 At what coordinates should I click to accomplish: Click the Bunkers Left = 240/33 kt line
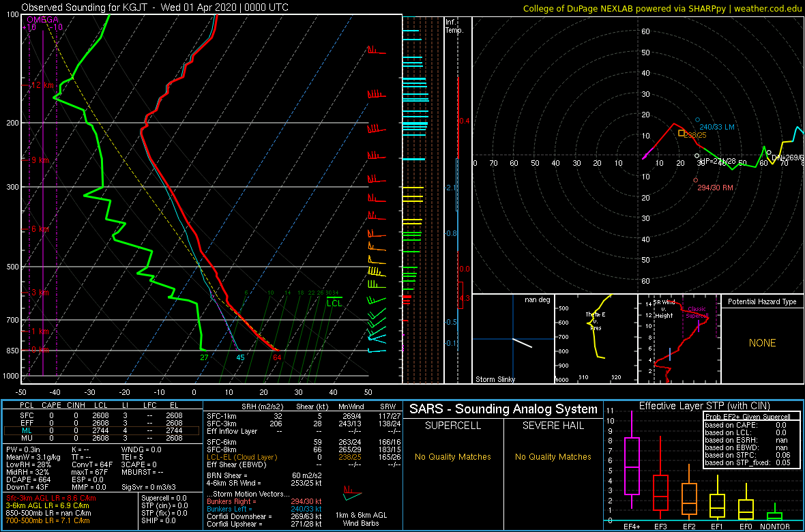click(x=264, y=509)
